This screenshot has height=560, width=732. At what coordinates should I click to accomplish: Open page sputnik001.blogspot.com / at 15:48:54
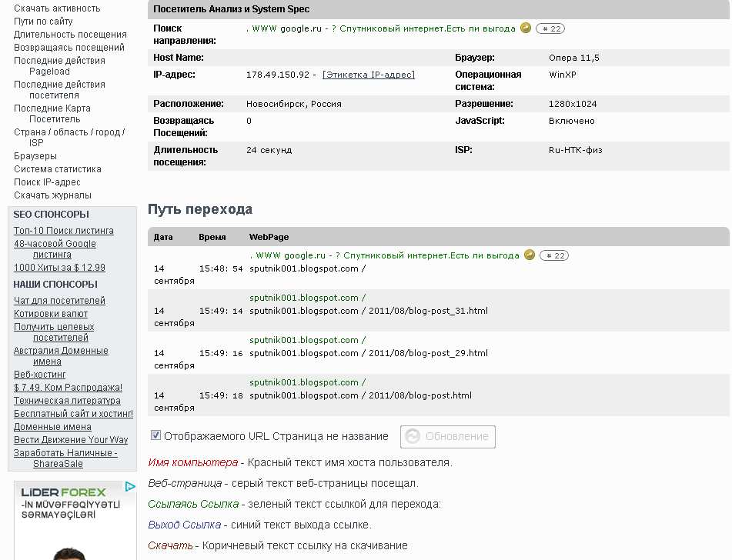pos(308,268)
